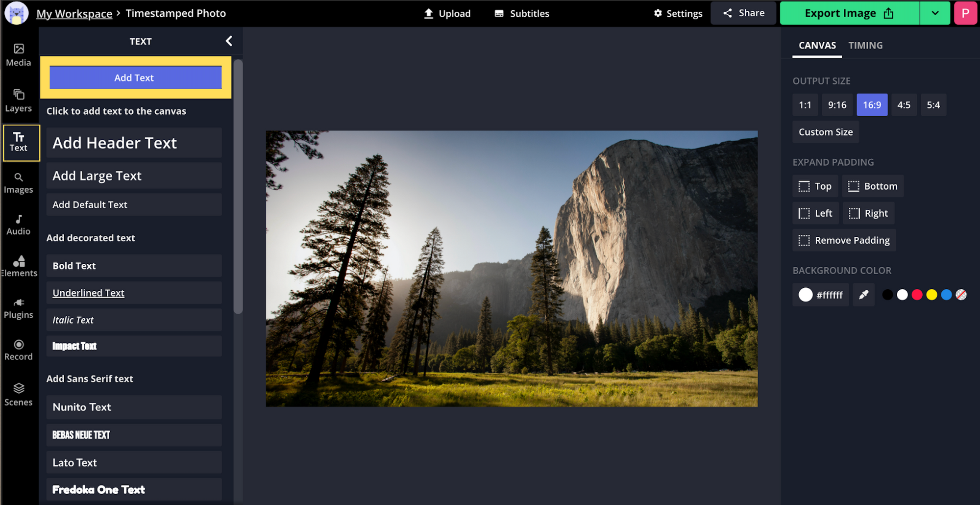Click the eyedropper color picker icon

[x=863, y=295]
